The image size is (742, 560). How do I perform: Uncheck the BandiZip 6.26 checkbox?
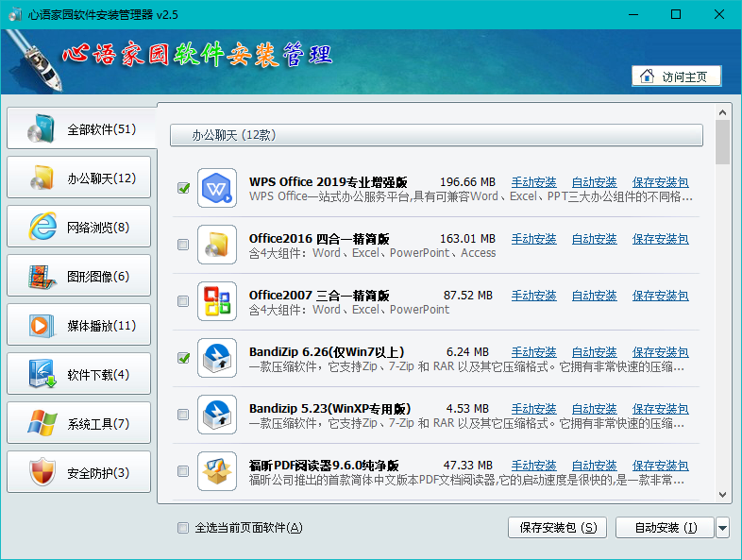click(x=183, y=358)
